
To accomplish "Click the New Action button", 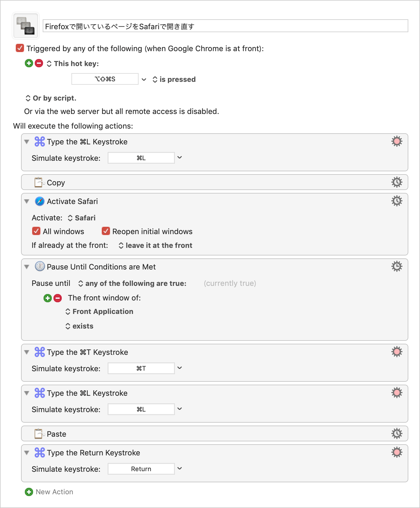I will click(x=49, y=492).
